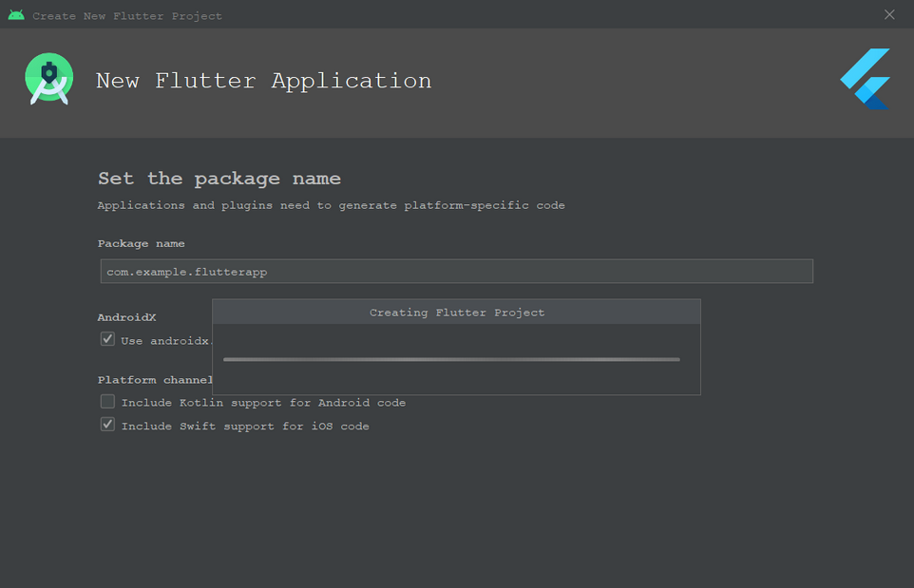
Task: Click the 'AndroidX' section label
Action: (126, 317)
